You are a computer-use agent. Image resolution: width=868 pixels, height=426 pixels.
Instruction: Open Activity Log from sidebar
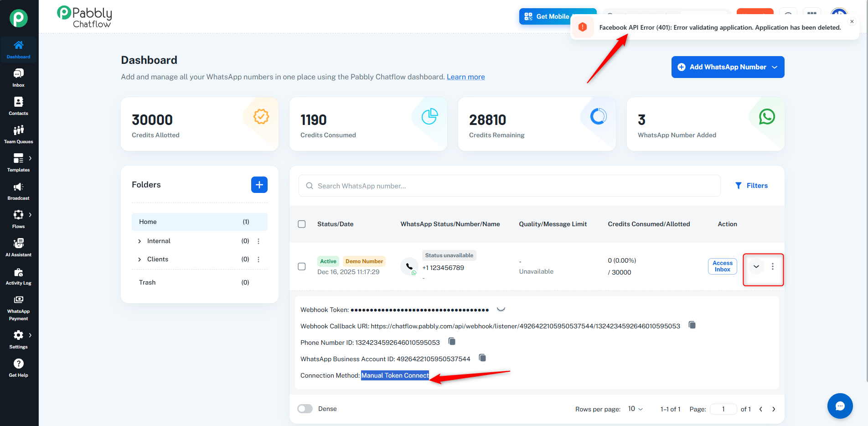click(19, 276)
